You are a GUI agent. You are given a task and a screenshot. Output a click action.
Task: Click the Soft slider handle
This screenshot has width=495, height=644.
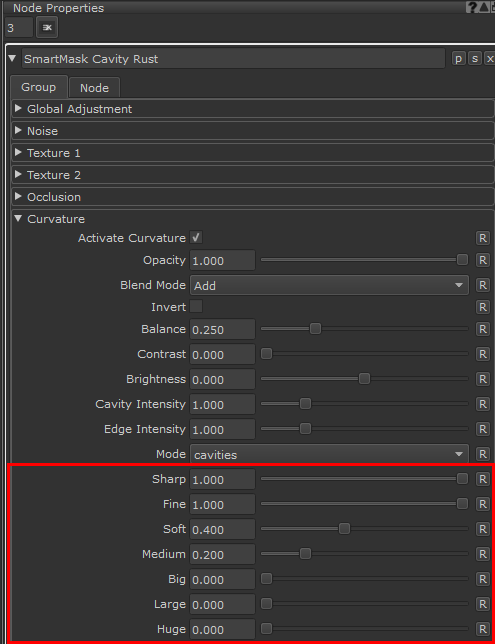(344, 529)
